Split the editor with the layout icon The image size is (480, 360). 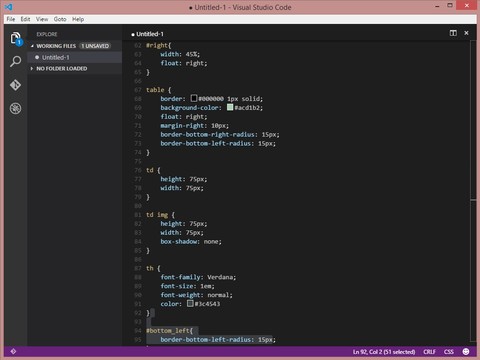[453, 33]
